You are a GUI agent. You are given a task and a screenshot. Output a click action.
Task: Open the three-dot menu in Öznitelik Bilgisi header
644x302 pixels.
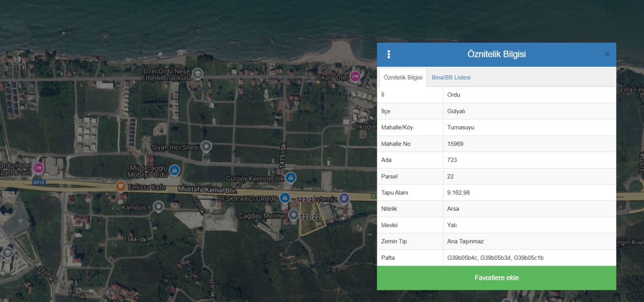point(388,54)
